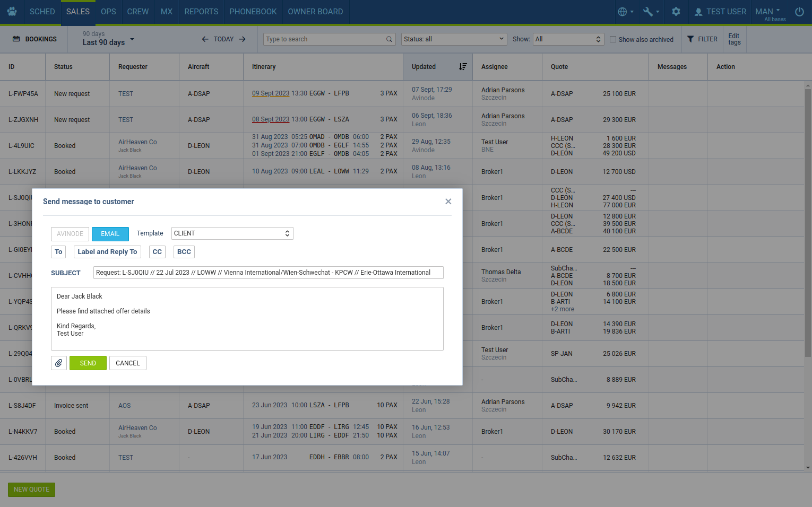This screenshot has width=812, height=507.
Task: Click the NEW QUOTE button
Action: [x=31, y=489]
